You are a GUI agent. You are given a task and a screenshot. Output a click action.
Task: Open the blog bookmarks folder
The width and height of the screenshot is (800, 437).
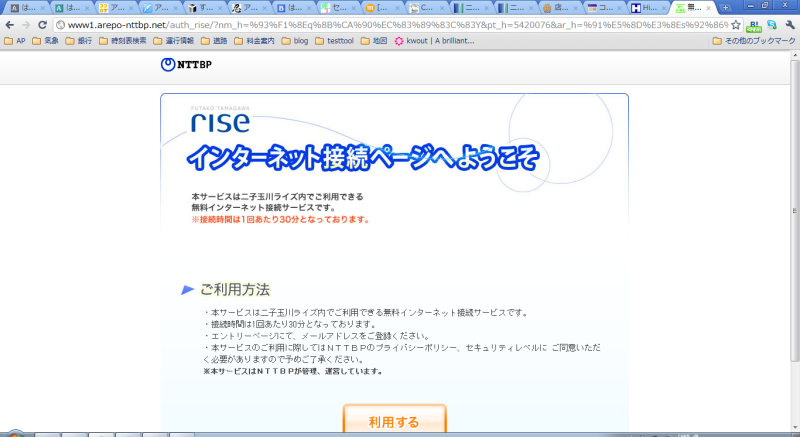(295, 41)
